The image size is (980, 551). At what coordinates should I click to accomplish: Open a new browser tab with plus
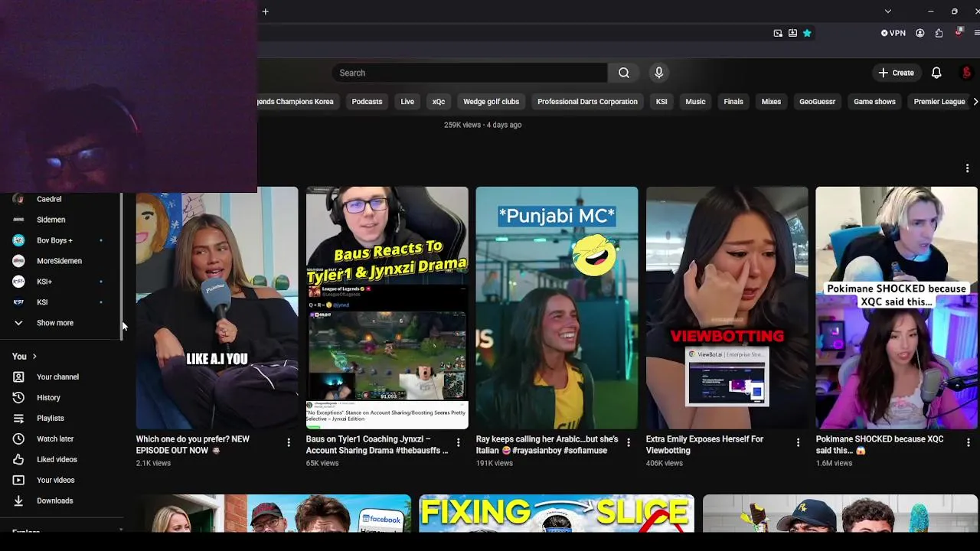265,11
